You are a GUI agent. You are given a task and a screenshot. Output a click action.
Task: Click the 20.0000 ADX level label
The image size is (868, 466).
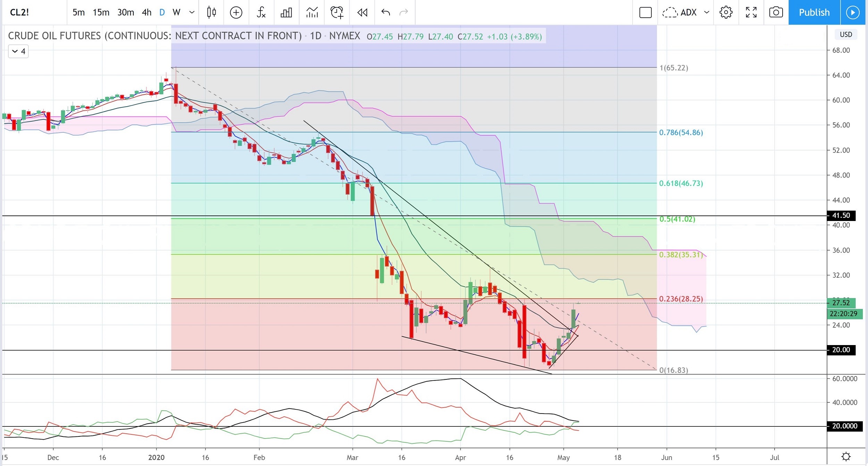coord(845,426)
